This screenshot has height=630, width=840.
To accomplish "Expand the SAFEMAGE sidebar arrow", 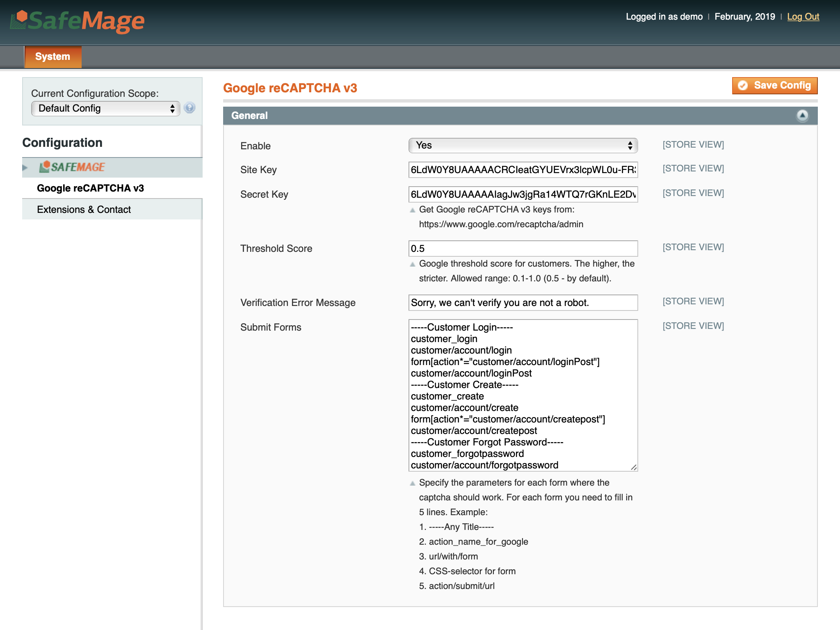I will (x=25, y=167).
